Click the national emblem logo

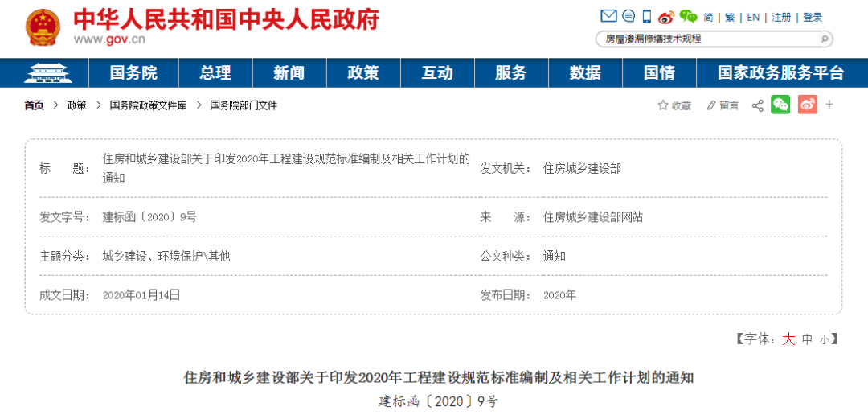[x=43, y=27]
